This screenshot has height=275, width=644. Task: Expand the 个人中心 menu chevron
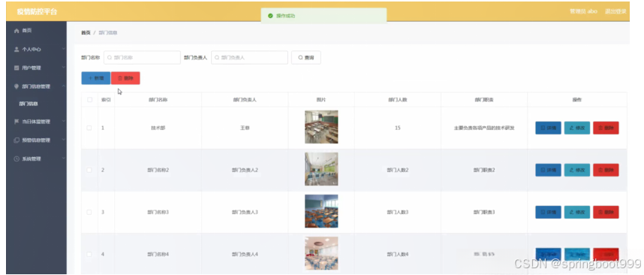point(63,50)
